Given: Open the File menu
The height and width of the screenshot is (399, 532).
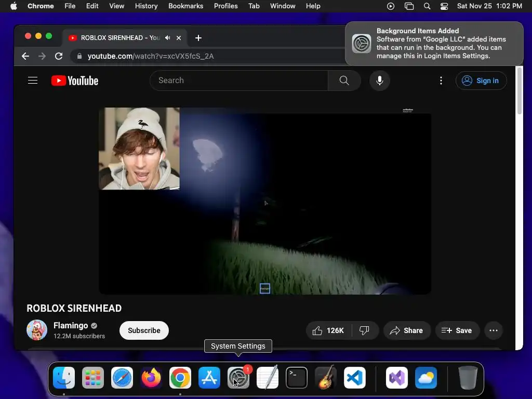Looking at the screenshot, I should pyautogui.click(x=70, y=6).
